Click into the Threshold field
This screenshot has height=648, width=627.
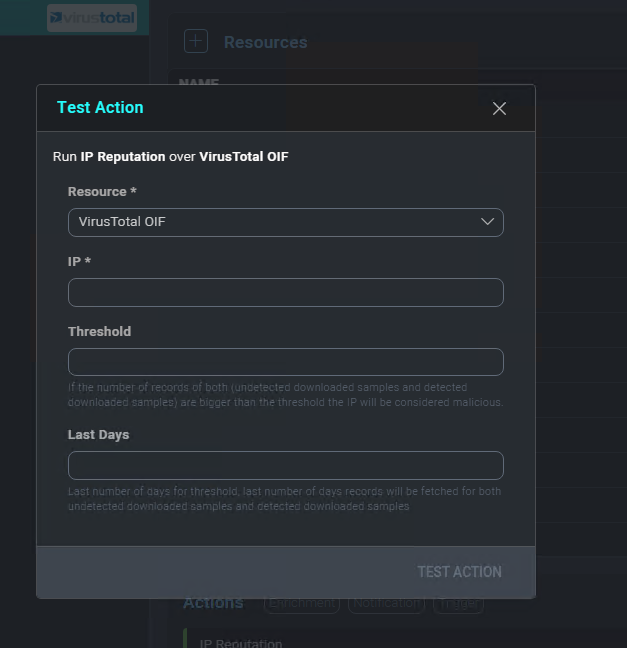(285, 362)
